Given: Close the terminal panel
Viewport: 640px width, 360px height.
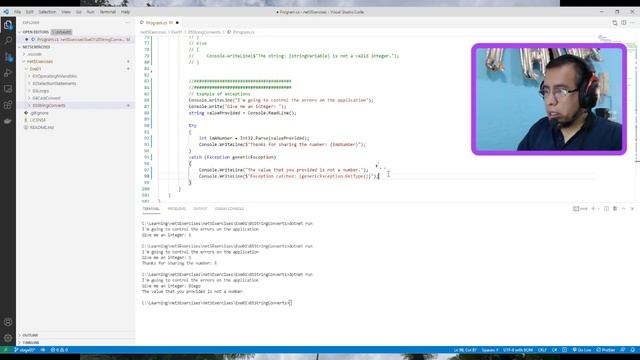Looking at the screenshot, I should click(632, 209).
